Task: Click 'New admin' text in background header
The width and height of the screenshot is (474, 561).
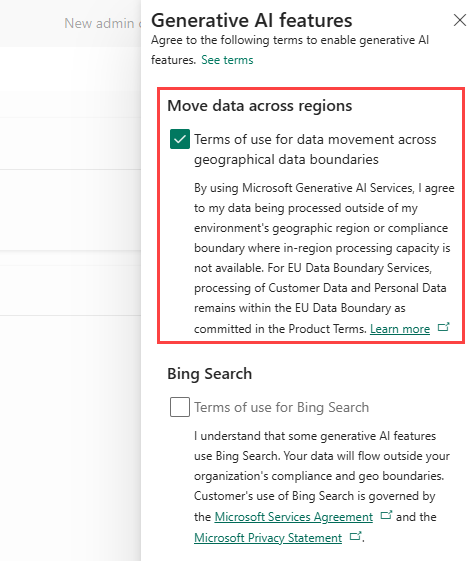Action: (x=99, y=23)
